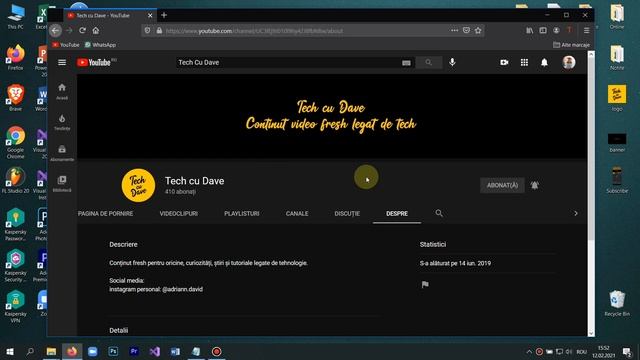
Task: Open the account avatar menu
Action: pyautogui.click(x=569, y=62)
